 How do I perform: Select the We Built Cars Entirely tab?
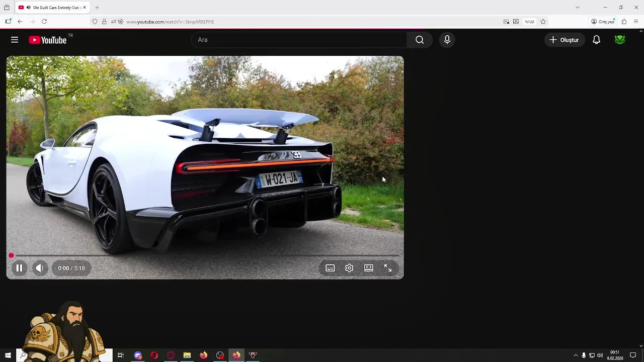[52, 8]
